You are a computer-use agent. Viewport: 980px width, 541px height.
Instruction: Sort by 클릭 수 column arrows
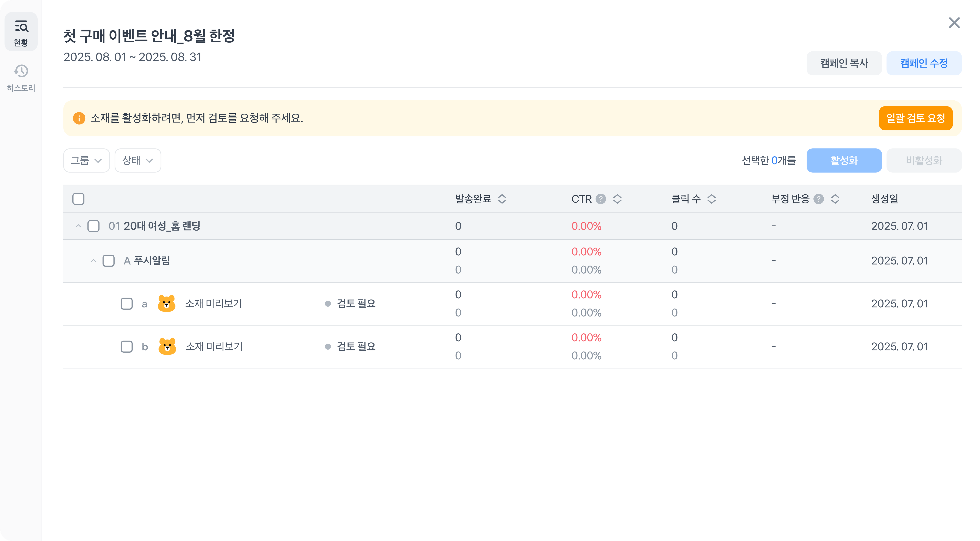(x=711, y=199)
